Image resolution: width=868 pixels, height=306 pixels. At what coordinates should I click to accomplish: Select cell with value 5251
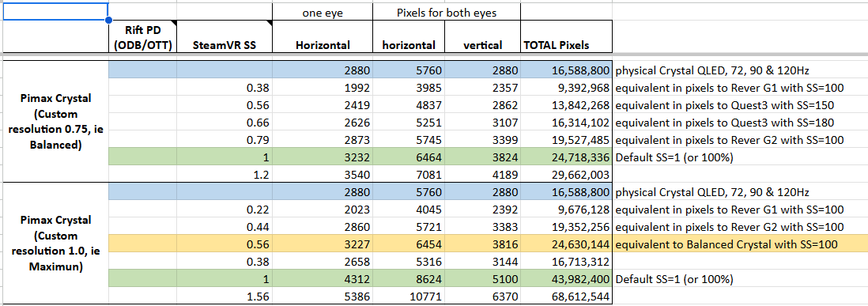point(409,123)
